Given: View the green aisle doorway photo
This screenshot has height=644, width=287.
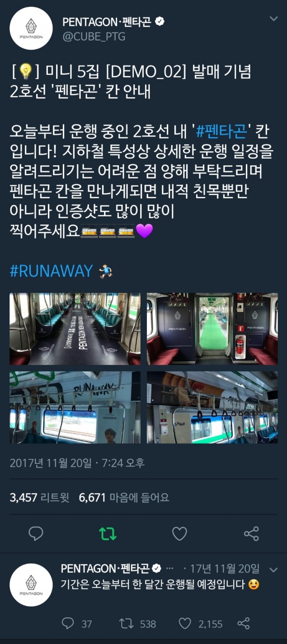Looking at the screenshot, I should [212, 329].
